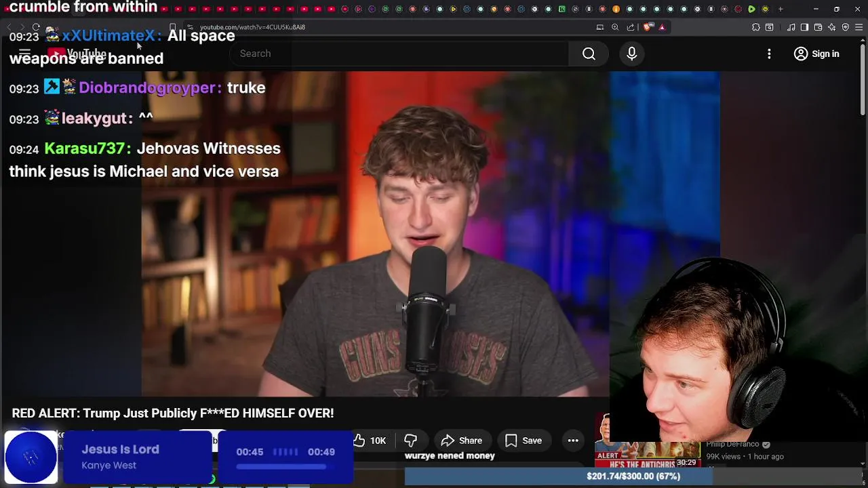The image size is (868, 488).
Task: Click Diobrandogroyper username in chat
Action: click(x=147, y=87)
